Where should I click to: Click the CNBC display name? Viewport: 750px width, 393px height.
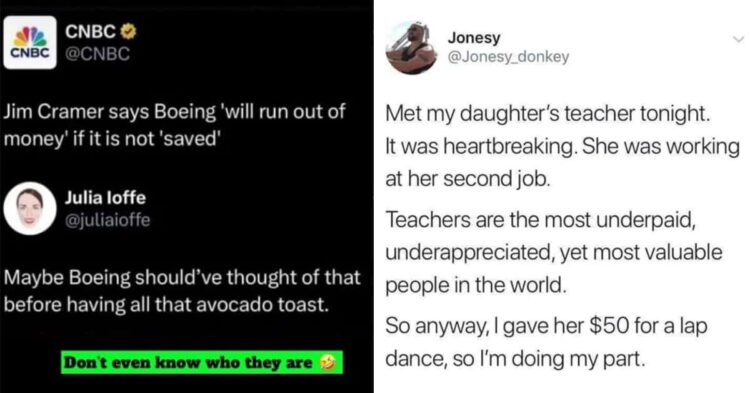[x=90, y=32]
